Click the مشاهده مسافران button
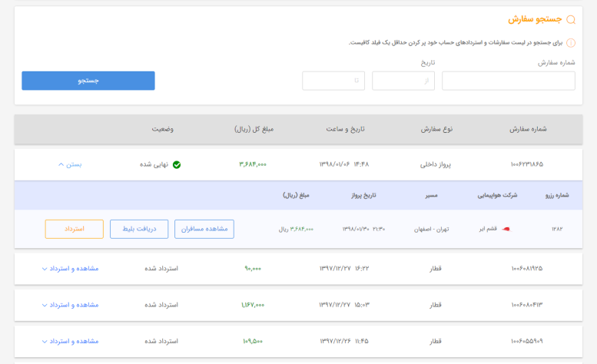 [204, 229]
